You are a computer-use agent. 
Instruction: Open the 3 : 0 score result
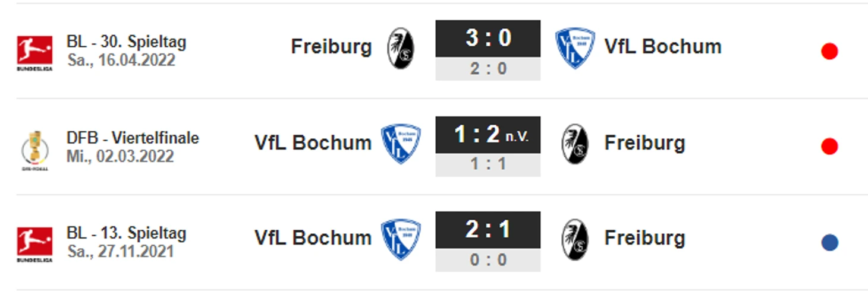click(488, 39)
